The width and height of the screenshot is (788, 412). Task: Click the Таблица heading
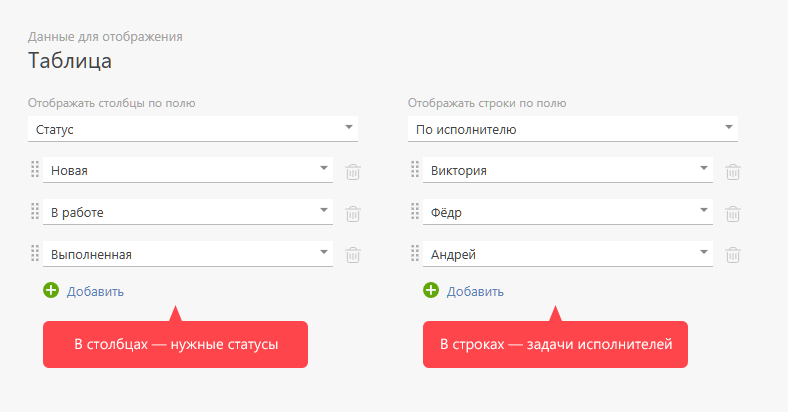pos(70,61)
